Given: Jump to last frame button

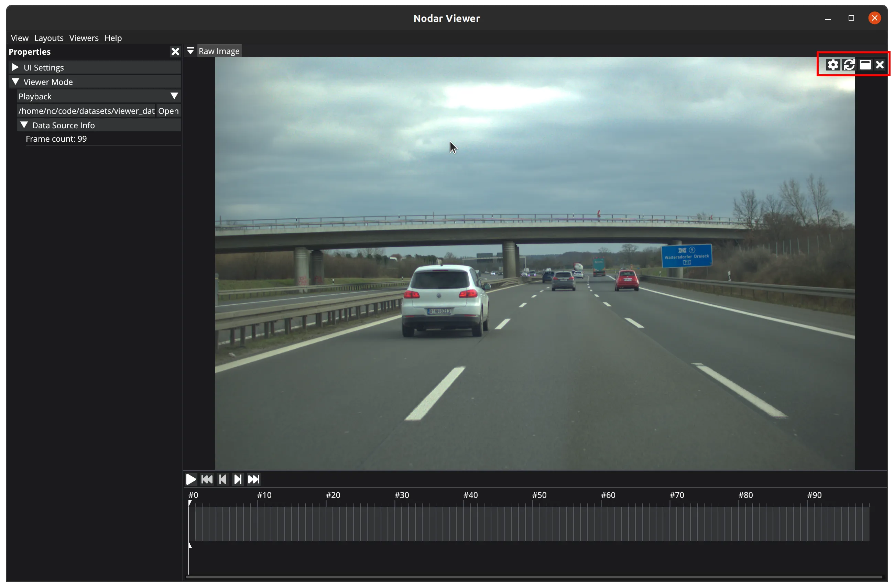Looking at the screenshot, I should (x=254, y=479).
